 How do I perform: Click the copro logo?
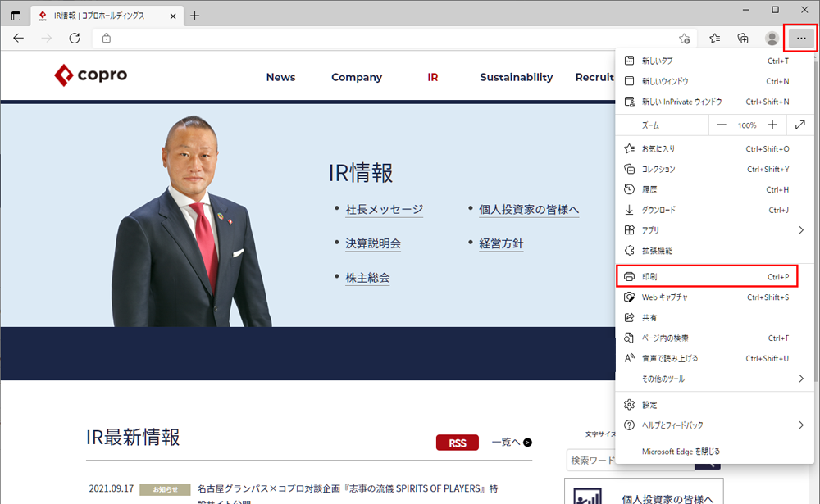90,75
